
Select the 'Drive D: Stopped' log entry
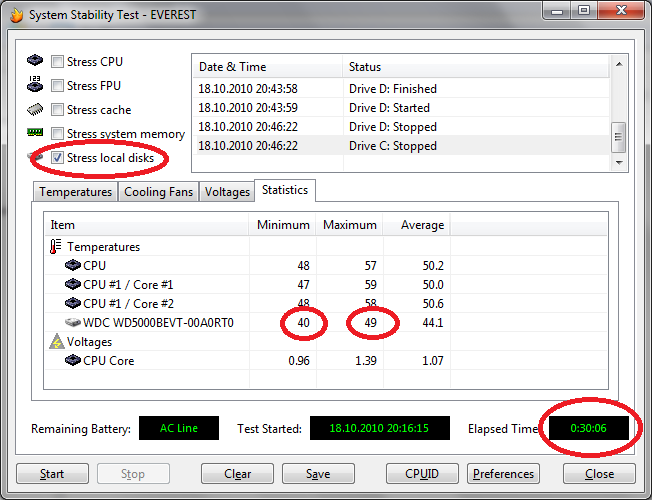401,127
